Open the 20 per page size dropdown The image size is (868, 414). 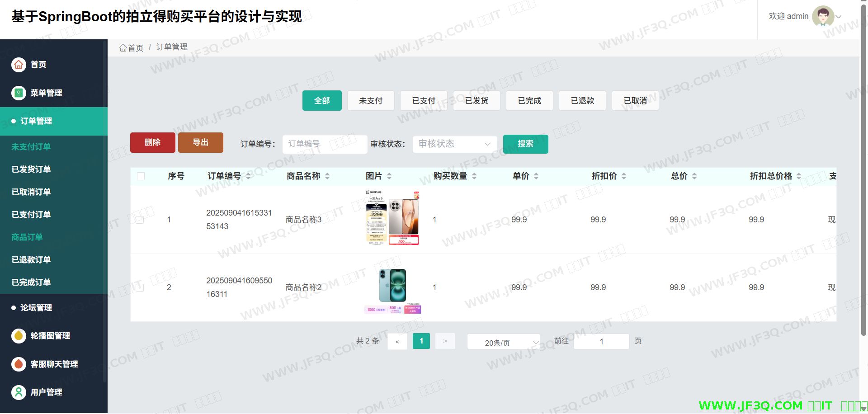coord(503,343)
